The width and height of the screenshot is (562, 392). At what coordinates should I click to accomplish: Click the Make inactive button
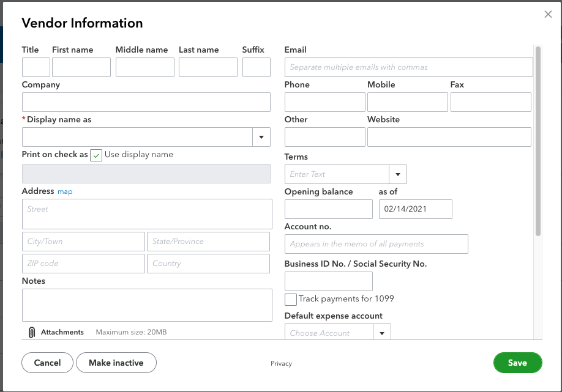[116, 363]
